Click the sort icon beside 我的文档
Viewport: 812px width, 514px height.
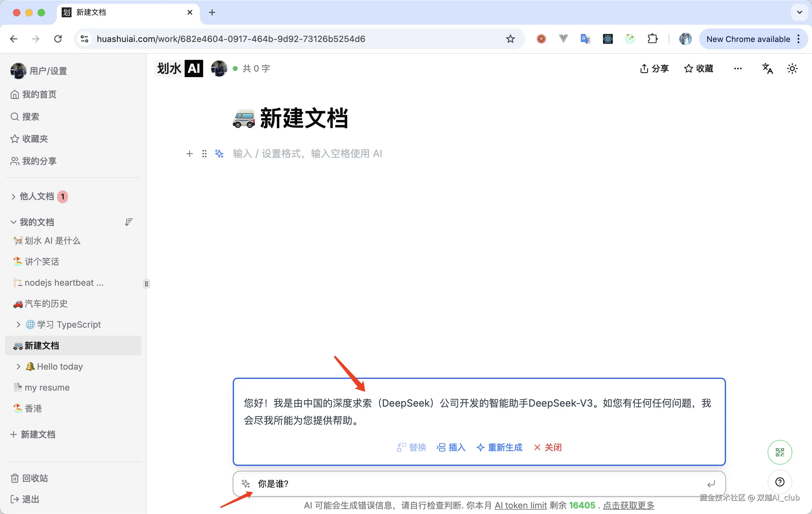[x=129, y=222]
